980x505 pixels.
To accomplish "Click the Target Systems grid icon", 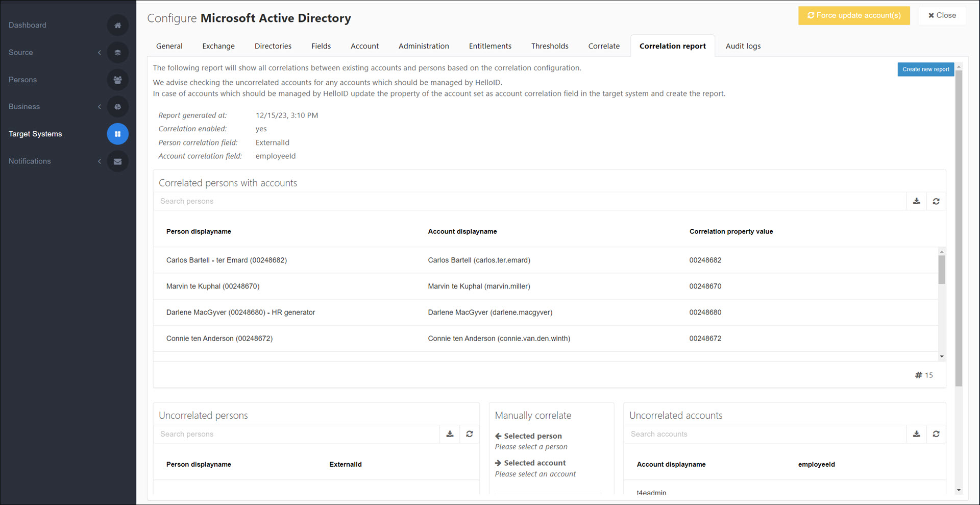I will coord(117,134).
